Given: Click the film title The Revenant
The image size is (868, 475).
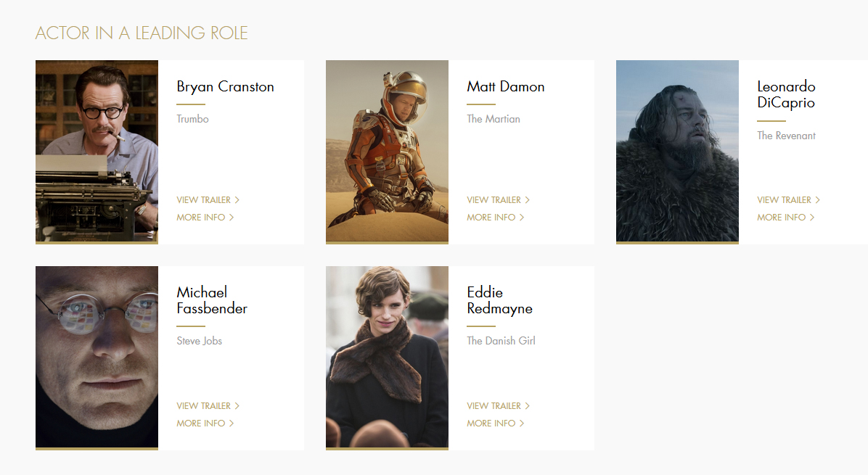Looking at the screenshot, I should [786, 136].
